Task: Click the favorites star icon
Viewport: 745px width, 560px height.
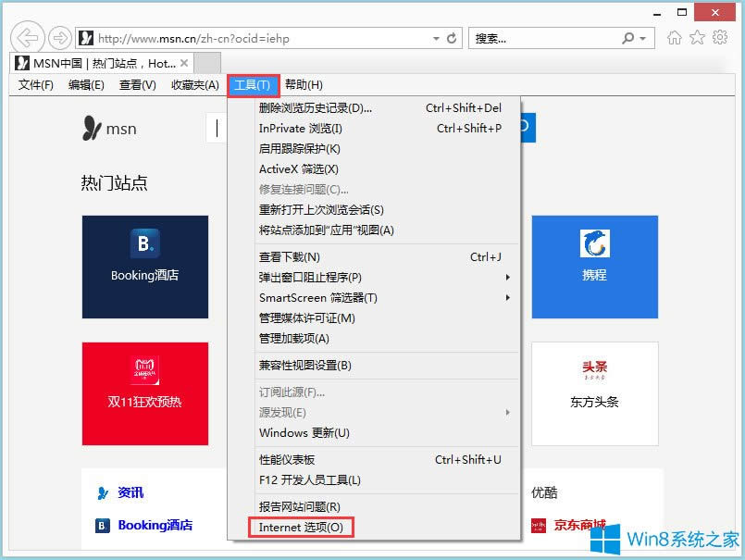Action: click(x=699, y=38)
